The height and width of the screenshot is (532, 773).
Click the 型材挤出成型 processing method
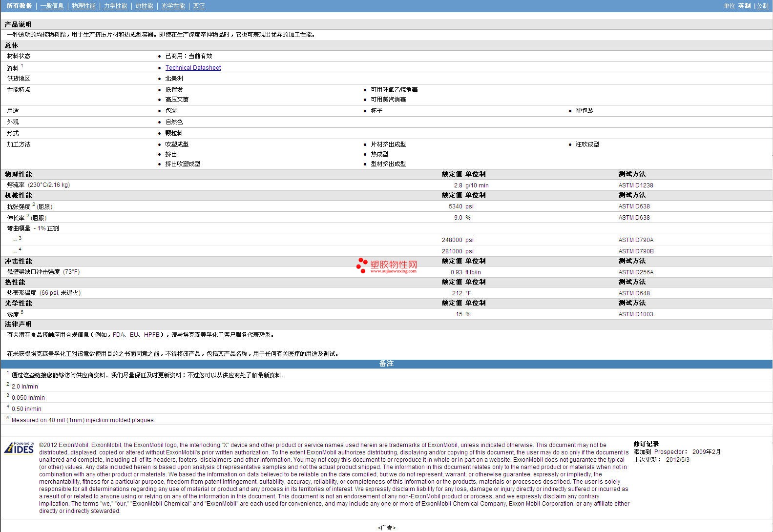coord(388,164)
